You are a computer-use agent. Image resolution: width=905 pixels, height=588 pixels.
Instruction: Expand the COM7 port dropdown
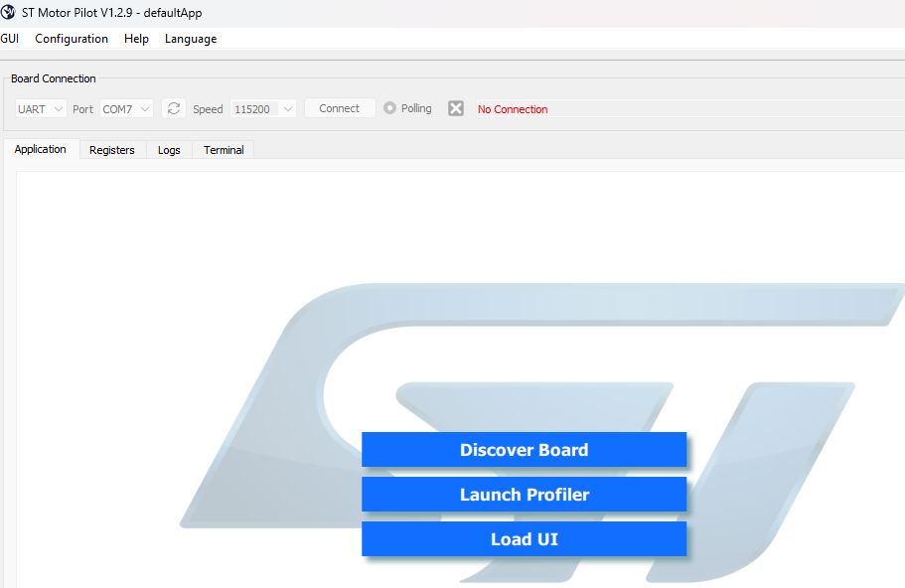(126, 108)
